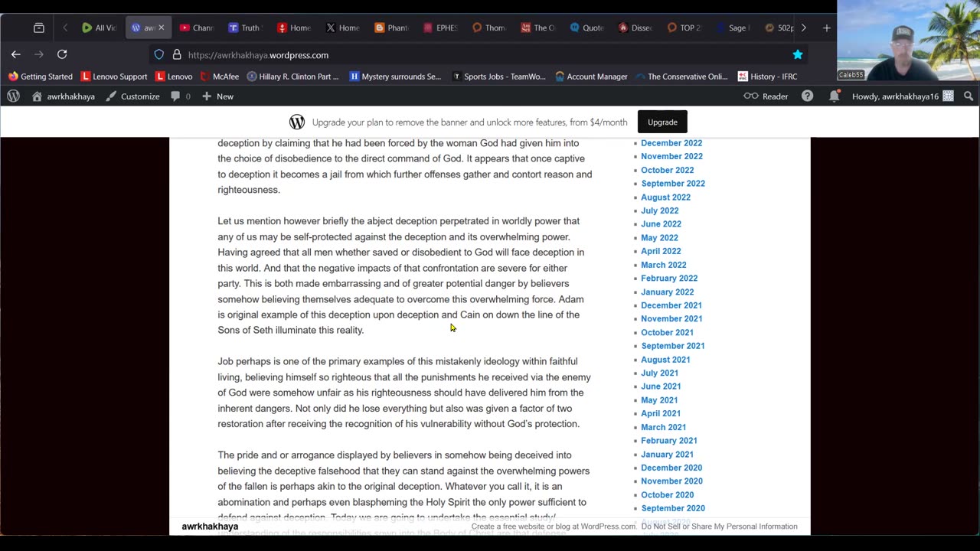Click the help question mark icon
This screenshot has width=980, height=551.
click(807, 96)
